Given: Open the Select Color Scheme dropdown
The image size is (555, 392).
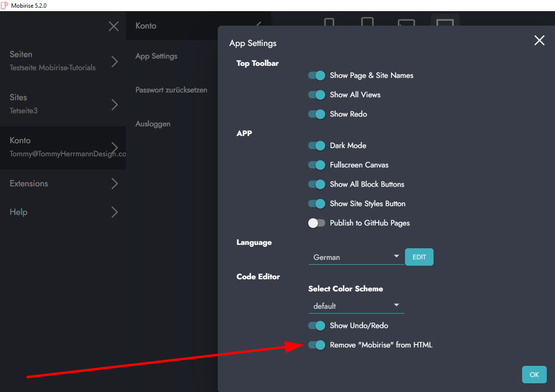Looking at the screenshot, I should pos(356,306).
